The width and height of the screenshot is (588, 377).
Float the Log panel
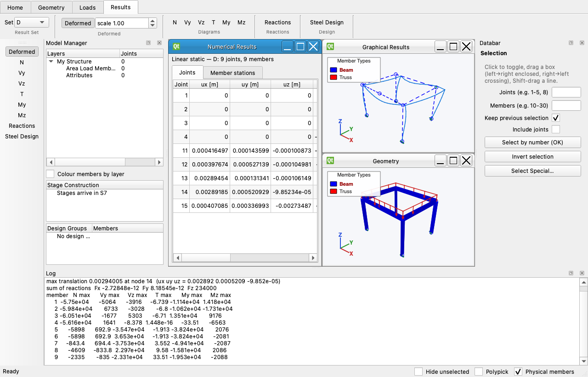pyautogui.click(x=571, y=273)
